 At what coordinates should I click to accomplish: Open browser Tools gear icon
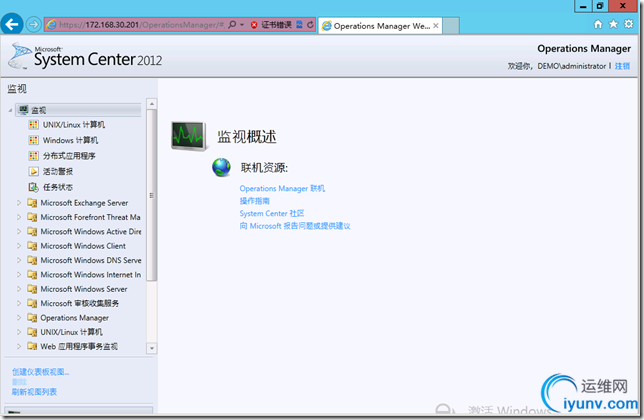[629, 24]
